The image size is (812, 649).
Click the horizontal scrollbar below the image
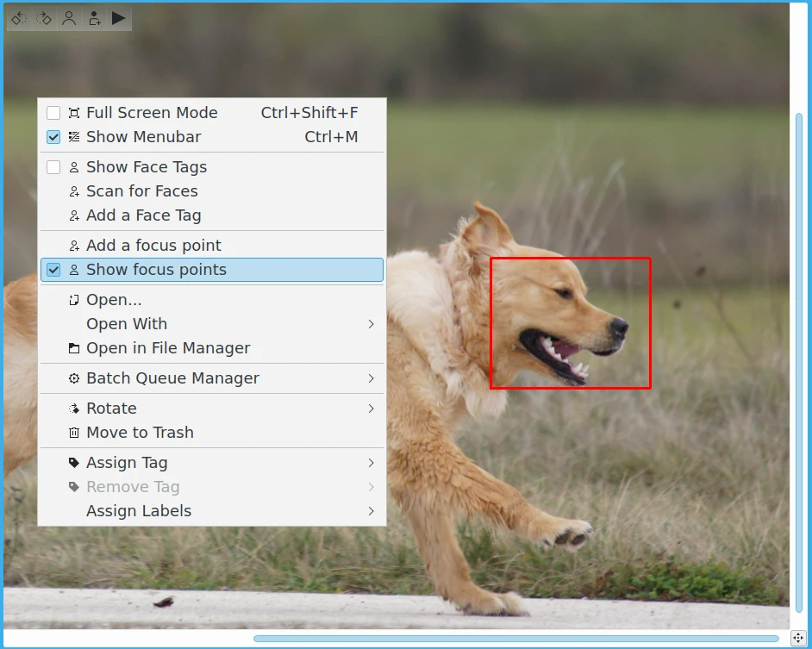(515, 639)
